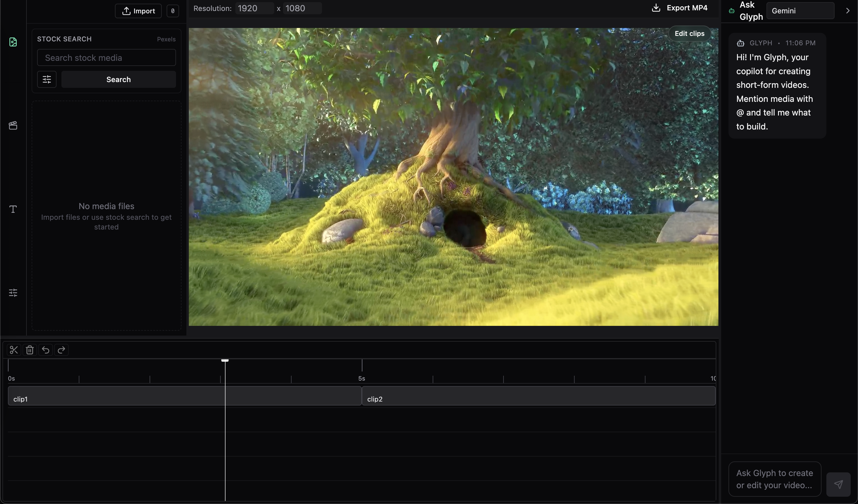Screen dimensions: 858x504
Task: Click the Import button
Action: pyautogui.click(x=138, y=11)
